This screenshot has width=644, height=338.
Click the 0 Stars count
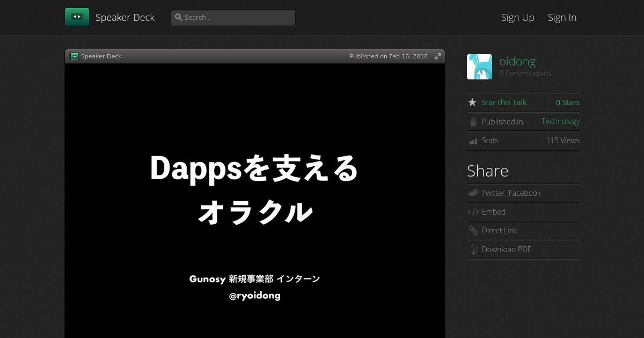(568, 102)
